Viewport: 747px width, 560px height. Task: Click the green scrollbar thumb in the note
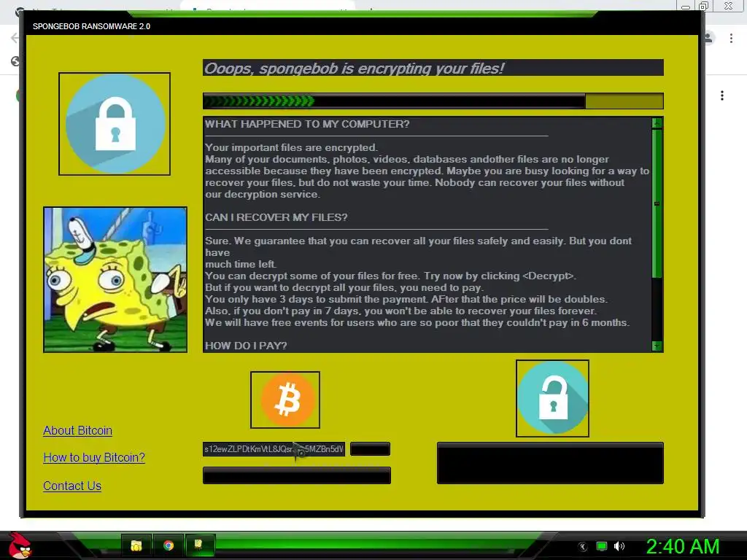click(657, 203)
